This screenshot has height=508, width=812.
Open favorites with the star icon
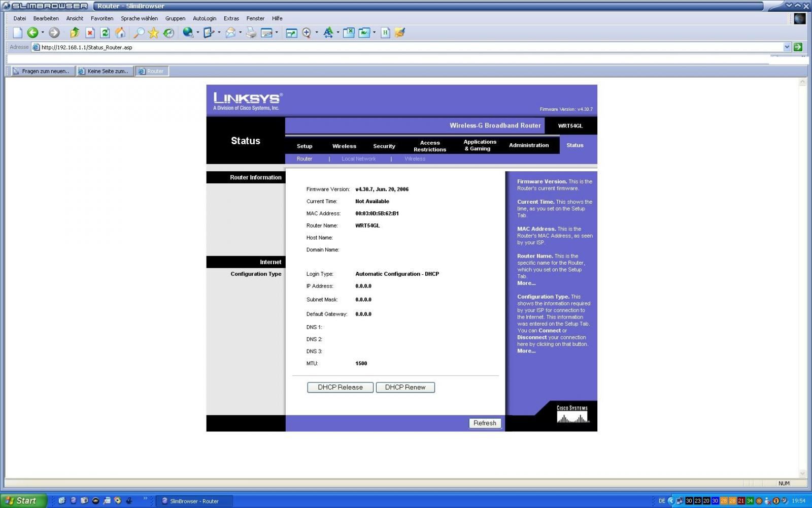153,33
